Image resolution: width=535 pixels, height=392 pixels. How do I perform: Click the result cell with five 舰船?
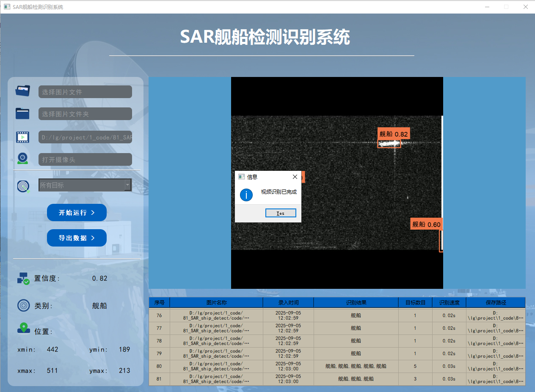pyautogui.click(x=356, y=366)
